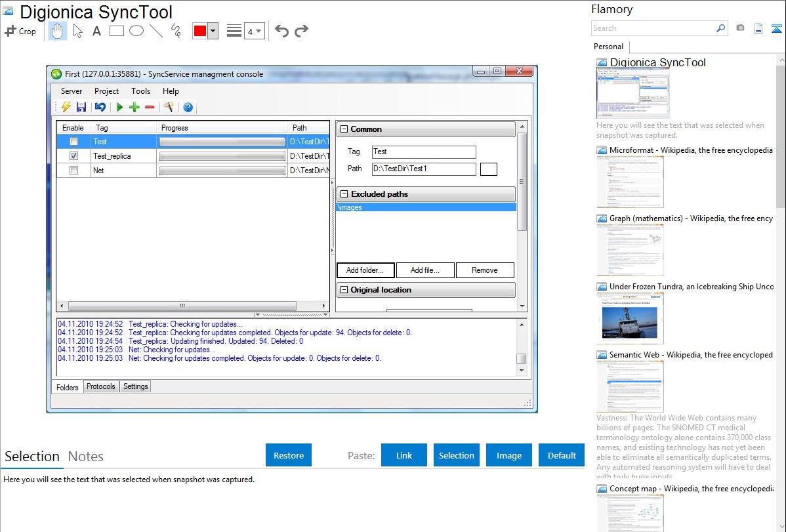This screenshot has height=532, width=786.
Task: Enable the Net folder checkbox
Action: click(x=73, y=171)
